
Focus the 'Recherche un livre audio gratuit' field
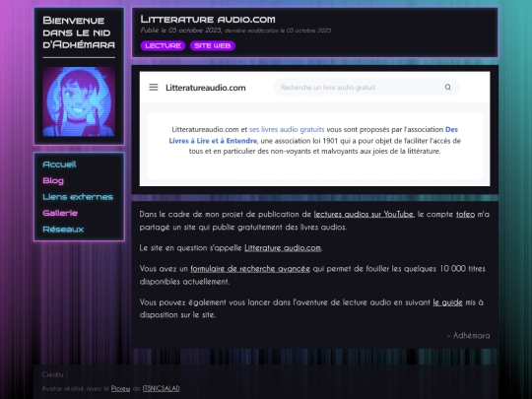tap(366, 88)
